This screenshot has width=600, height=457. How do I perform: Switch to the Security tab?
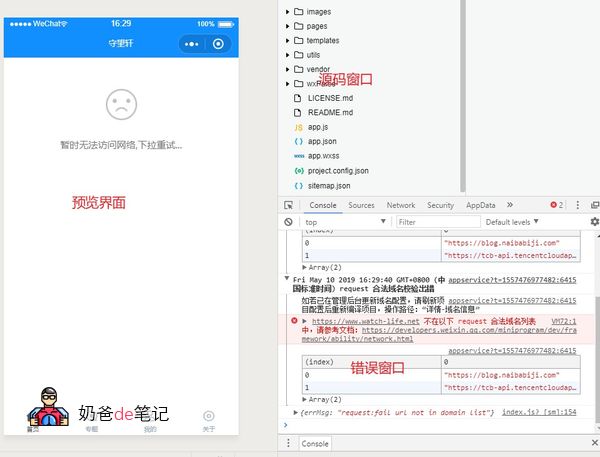440,205
